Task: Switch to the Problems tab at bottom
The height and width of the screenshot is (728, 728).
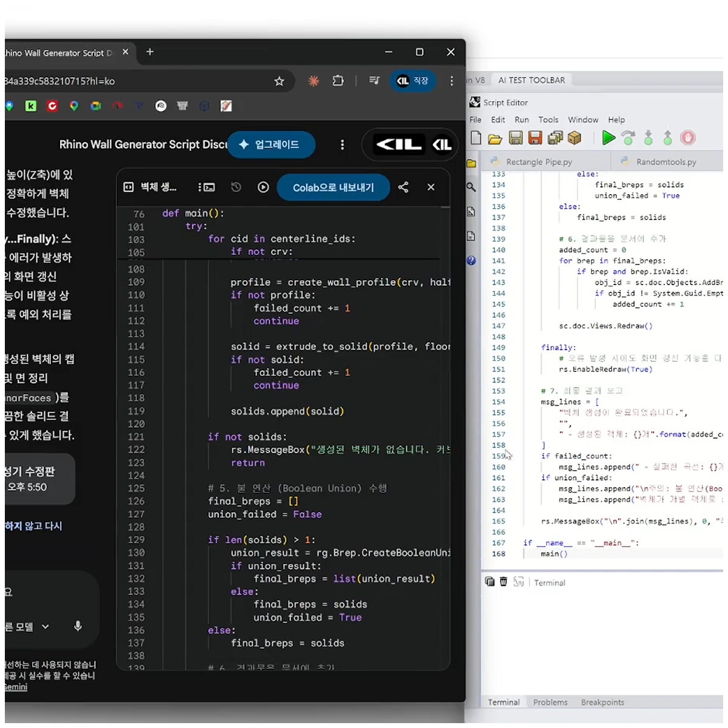Action: click(x=550, y=703)
